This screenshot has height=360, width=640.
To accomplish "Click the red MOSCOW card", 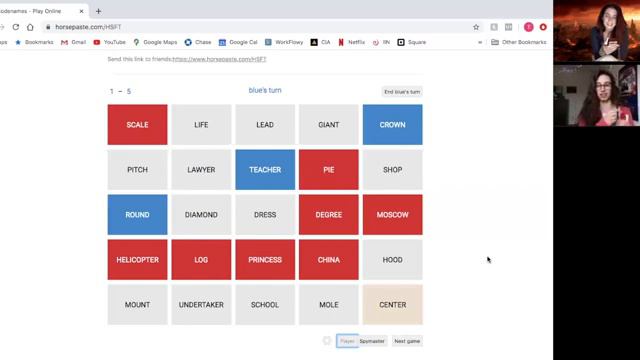I will pos(393,215).
